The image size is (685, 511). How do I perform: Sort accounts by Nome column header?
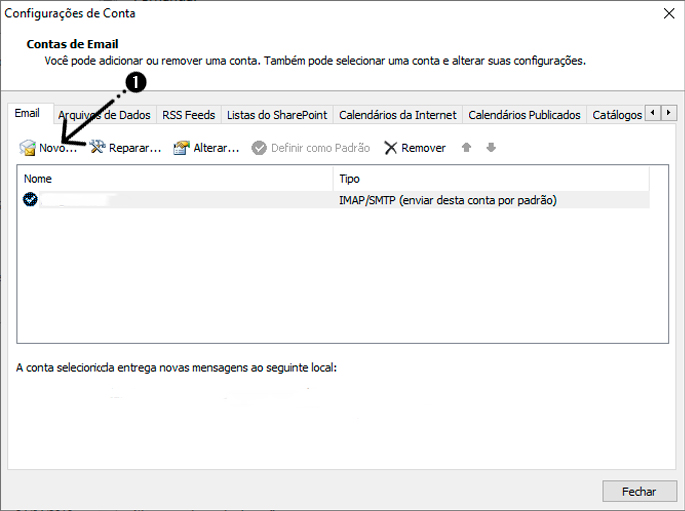click(175, 179)
